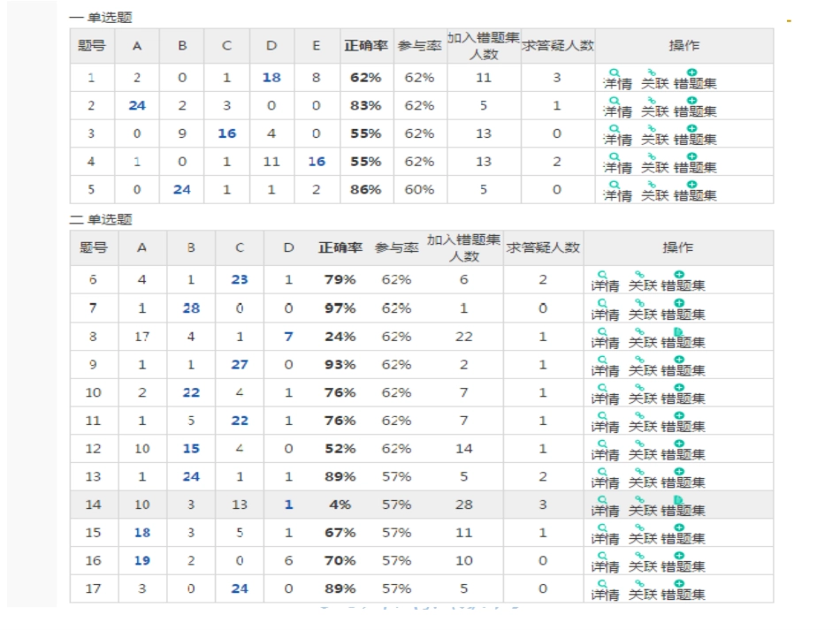Click blue count 19 in question 16 row
Image resolution: width=840 pixels, height=630 pixels.
coord(142,560)
